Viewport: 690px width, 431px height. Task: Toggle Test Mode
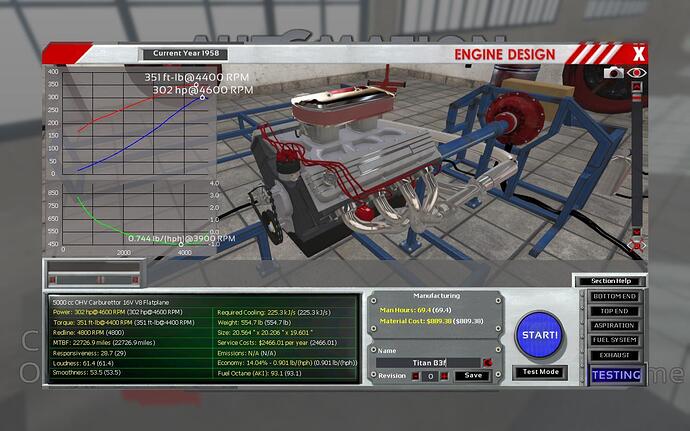point(539,372)
